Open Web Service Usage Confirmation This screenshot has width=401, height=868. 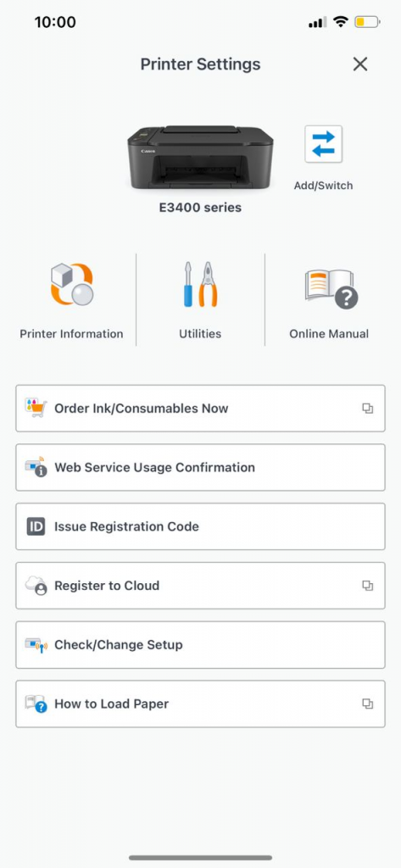200,467
